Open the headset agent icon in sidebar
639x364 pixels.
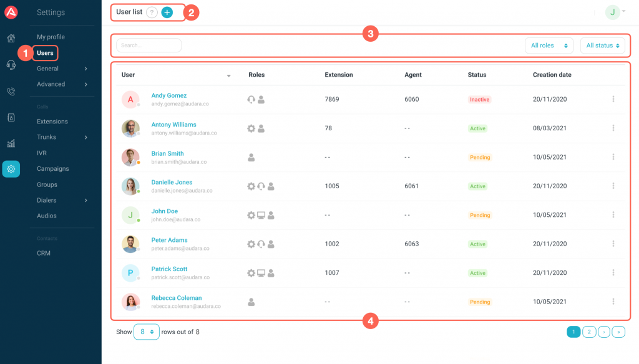11,65
